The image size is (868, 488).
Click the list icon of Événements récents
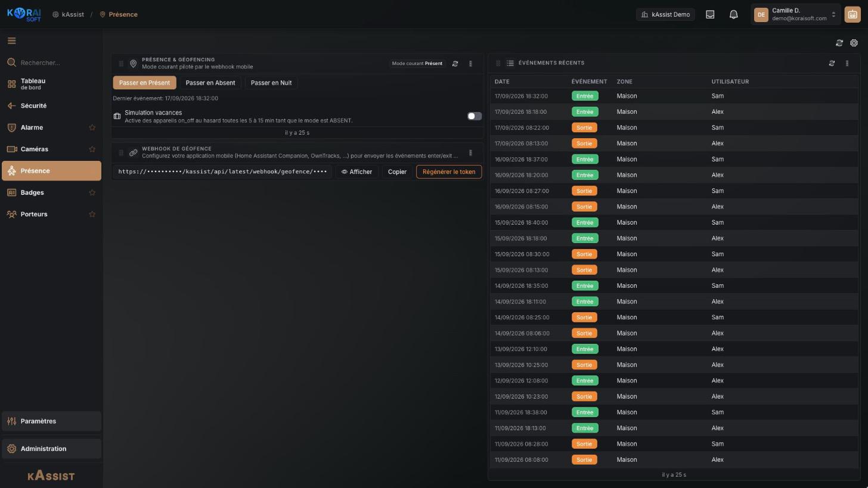pyautogui.click(x=510, y=63)
